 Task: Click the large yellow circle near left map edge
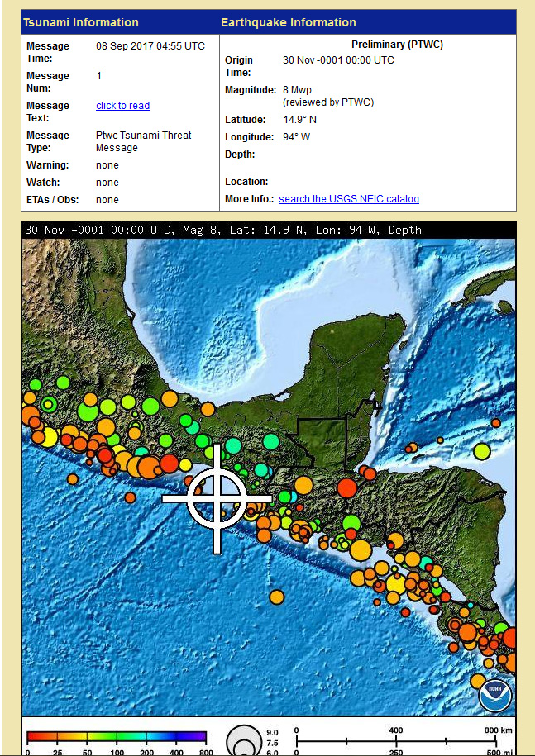(47, 437)
